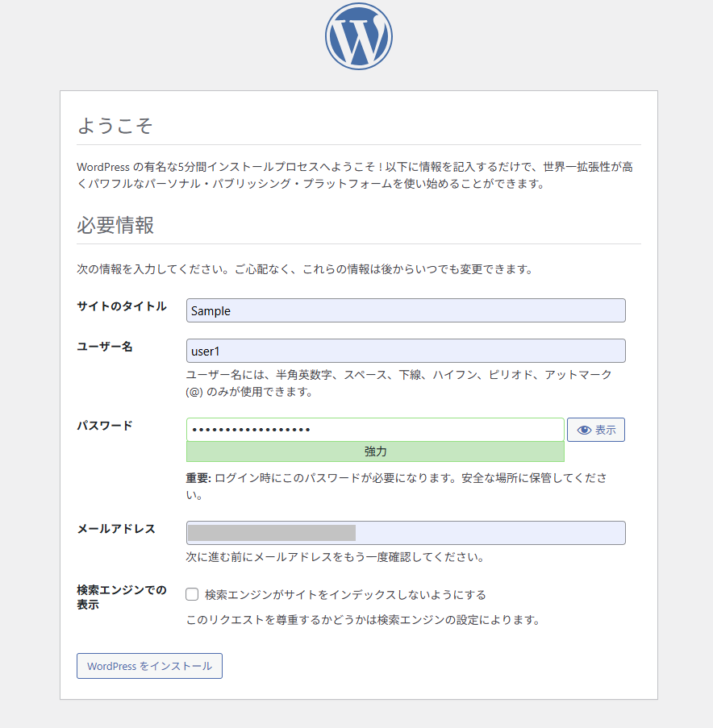The image size is (713, 728).
Task: Select the masked password input field
Action: 375,430
